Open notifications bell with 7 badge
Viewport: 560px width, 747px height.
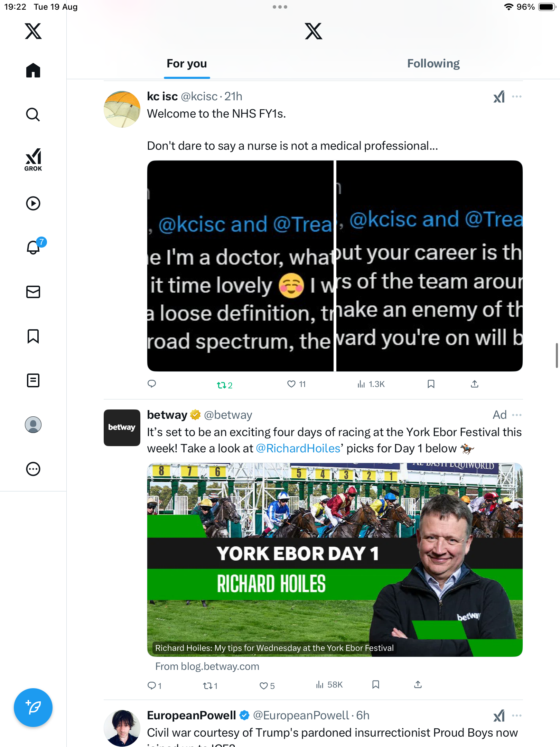[x=34, y=247]
